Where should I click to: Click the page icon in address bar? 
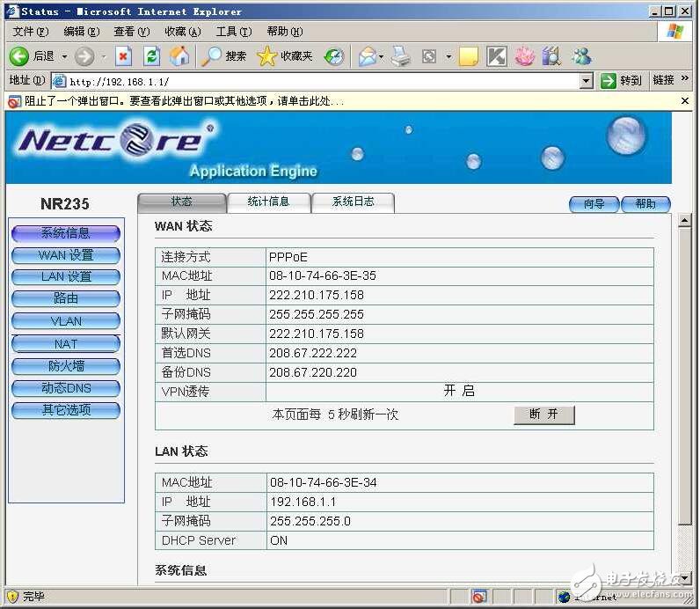59,81
